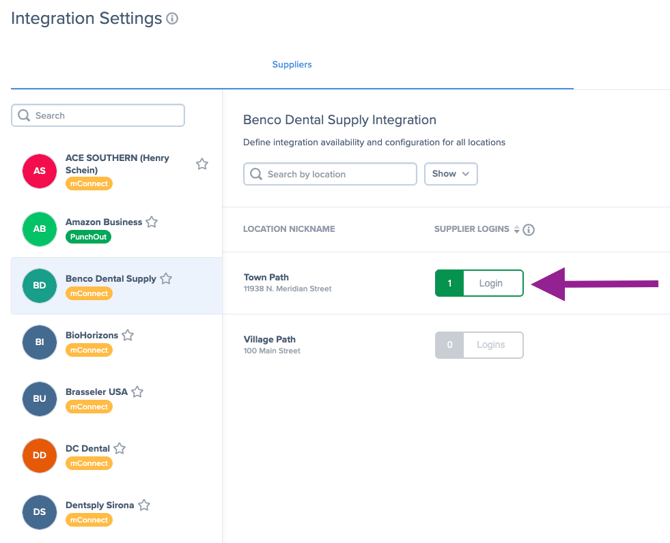Star the DC Dental supplier
This screenshot has height=543, width=670.
point(120,448)
